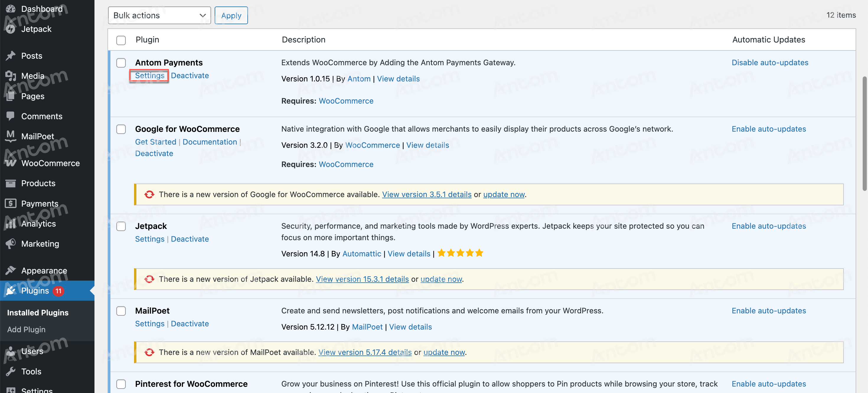The width and height of the screenshot is (868, 393).
Task: Open Antom Payments Settings link
Action: (x=150, y=76)
